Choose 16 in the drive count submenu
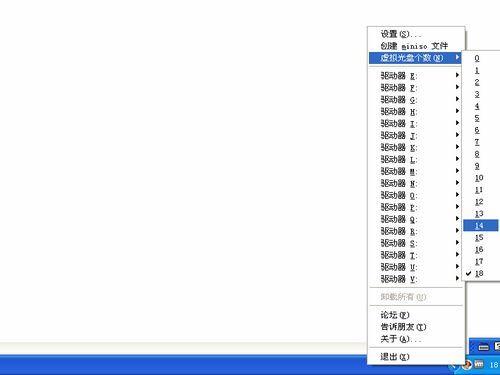Viewport: 500px width, 375px height. pos(481,250)
